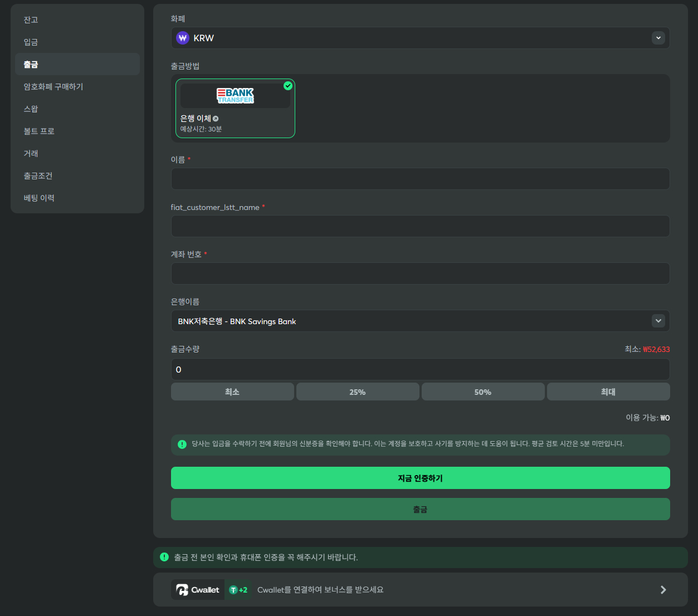The width and height of the screenshot is (698, 616).
Task: Click the 최소 amount button
Action: pos(232,392)
